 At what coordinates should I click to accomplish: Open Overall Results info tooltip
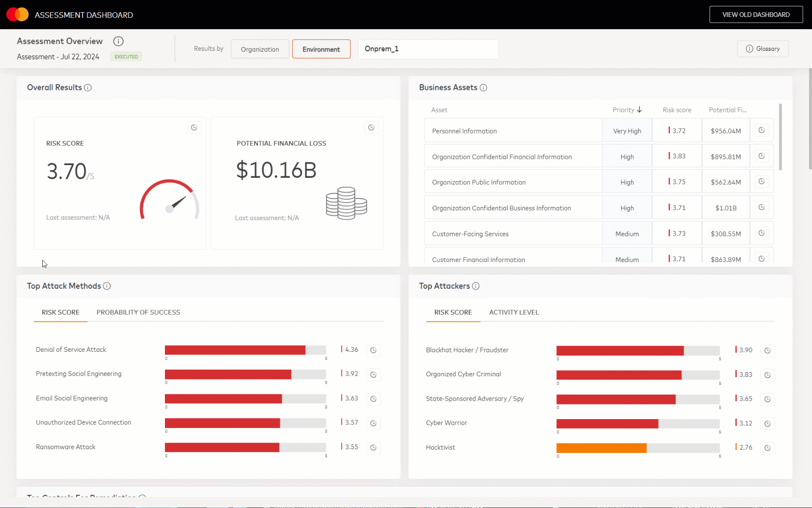pyautogui.click(x=88, y=87)
